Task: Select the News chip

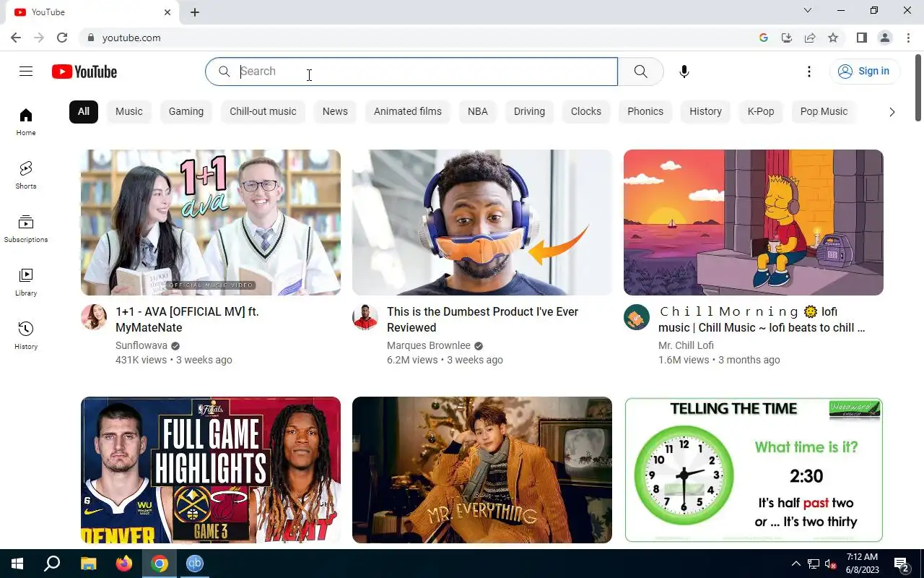Action: coord(335,111)
